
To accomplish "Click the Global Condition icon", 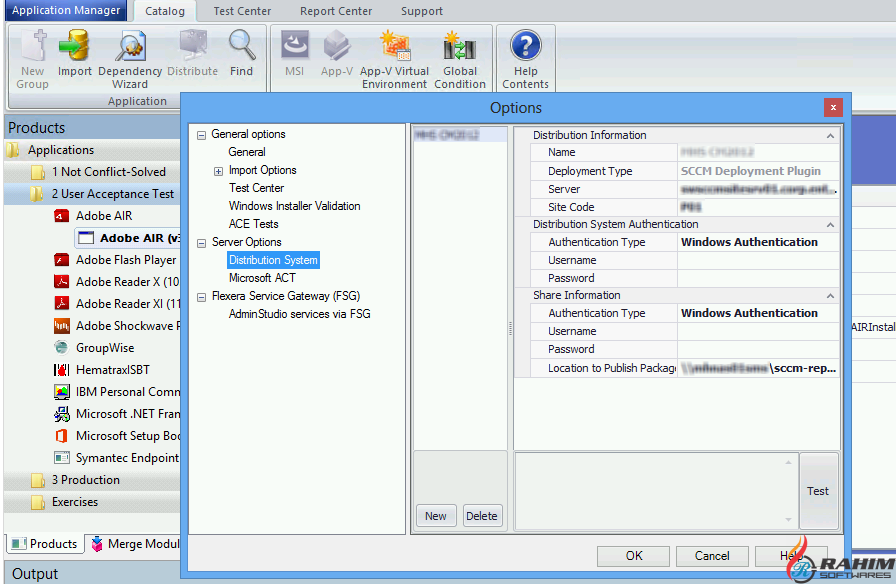I will click(x=460, y=47).
